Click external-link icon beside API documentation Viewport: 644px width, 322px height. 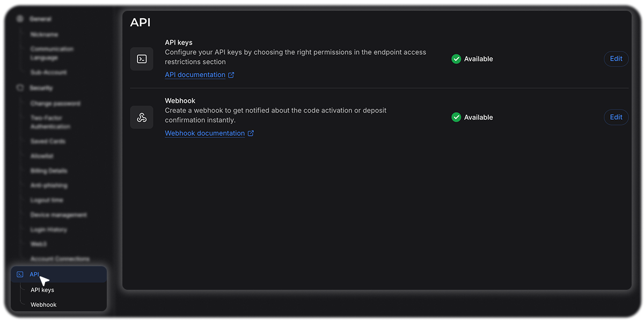coord(231,75)
